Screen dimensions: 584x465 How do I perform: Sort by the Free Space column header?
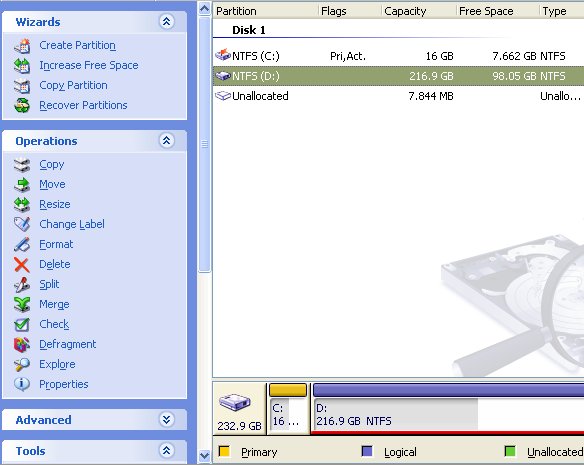pos(498,12)
